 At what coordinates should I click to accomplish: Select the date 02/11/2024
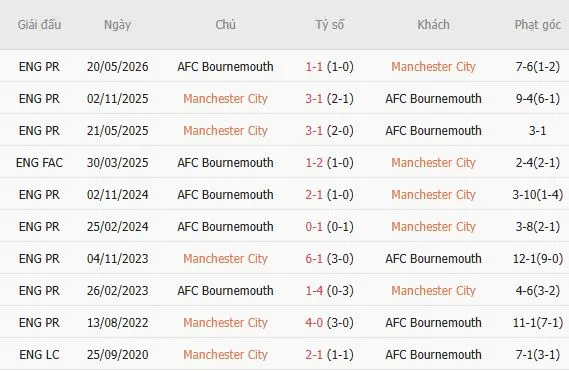pos(118,195)
